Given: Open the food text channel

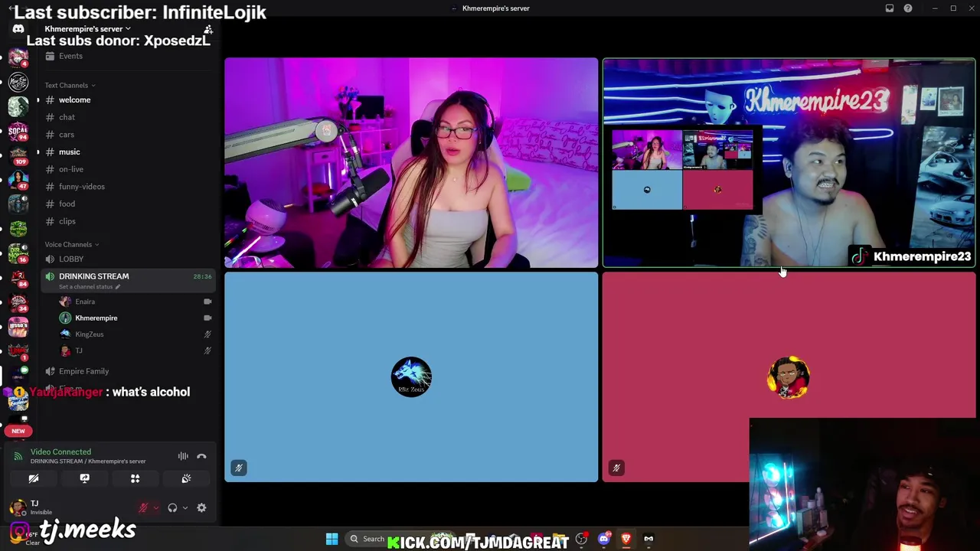Looking at the screenshot, I should 128,204.
